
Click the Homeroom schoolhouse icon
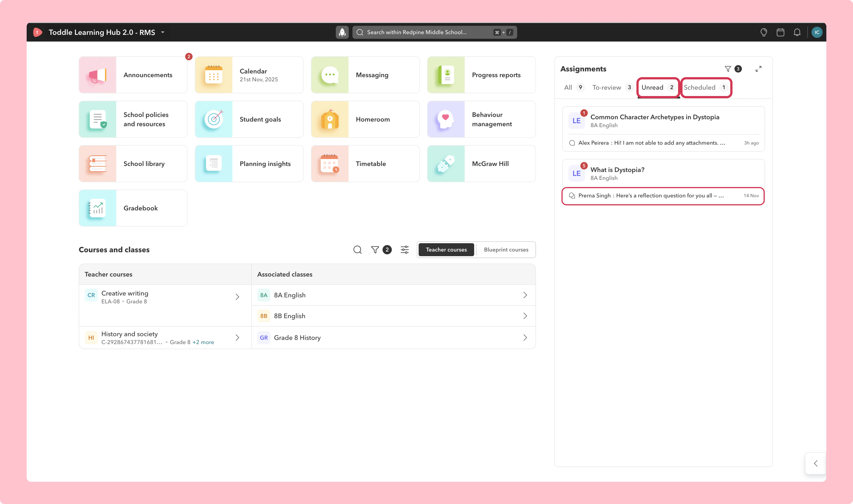(x=330, y=119)
